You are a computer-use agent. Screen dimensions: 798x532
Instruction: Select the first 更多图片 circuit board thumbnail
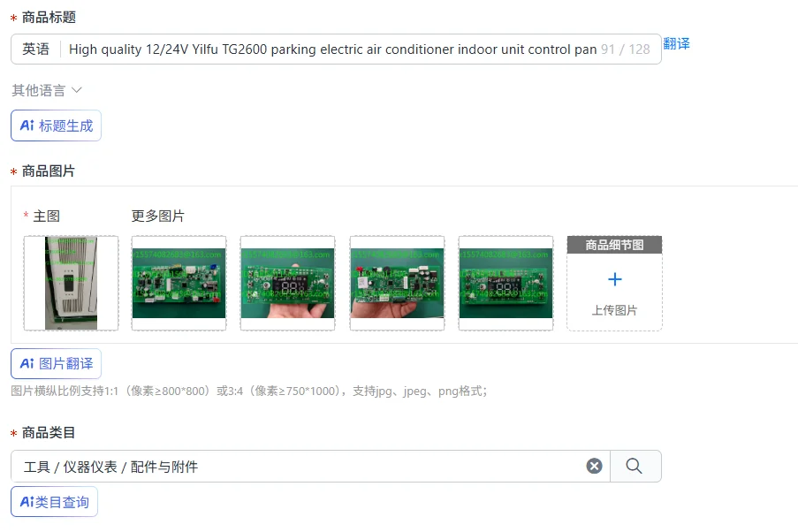point(179,283)
